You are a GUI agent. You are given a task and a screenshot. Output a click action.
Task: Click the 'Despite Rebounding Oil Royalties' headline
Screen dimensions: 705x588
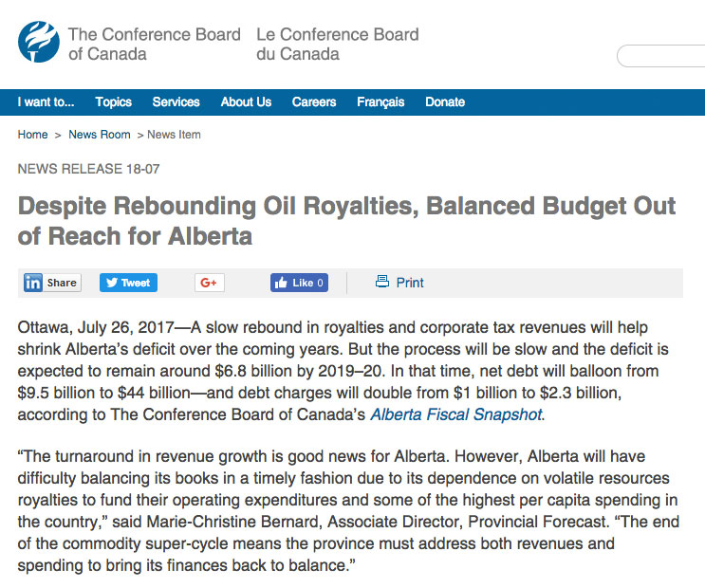(346, 221)
